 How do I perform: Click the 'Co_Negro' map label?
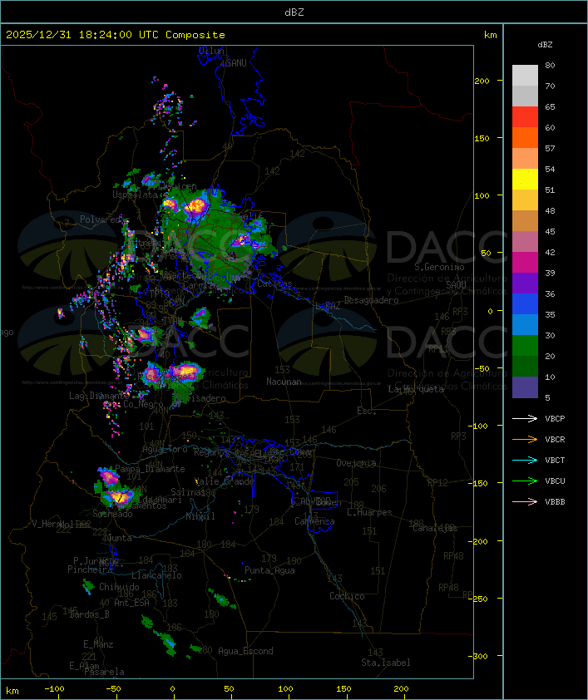point(143,404)
